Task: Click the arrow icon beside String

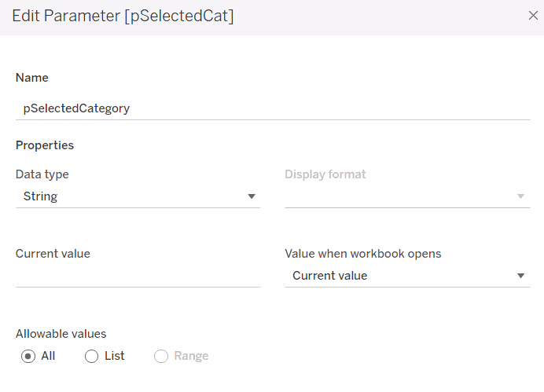Action: 252,196
